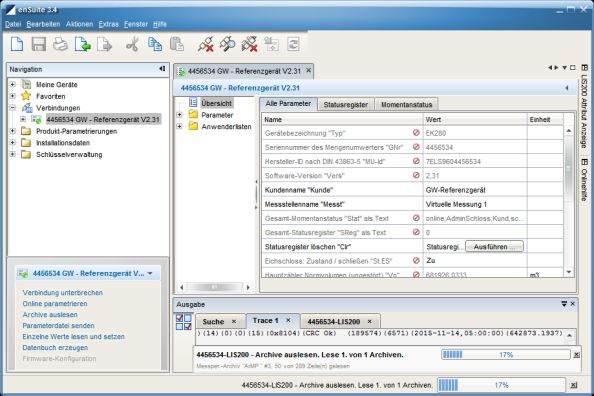
Task: Cut selection using the scissors icon
Action: (132, 44)
